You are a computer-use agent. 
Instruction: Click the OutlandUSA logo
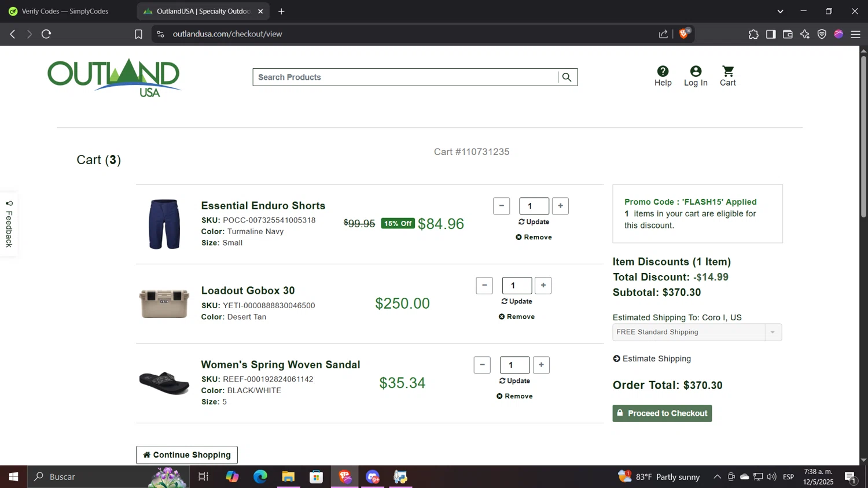coord(114,77)
